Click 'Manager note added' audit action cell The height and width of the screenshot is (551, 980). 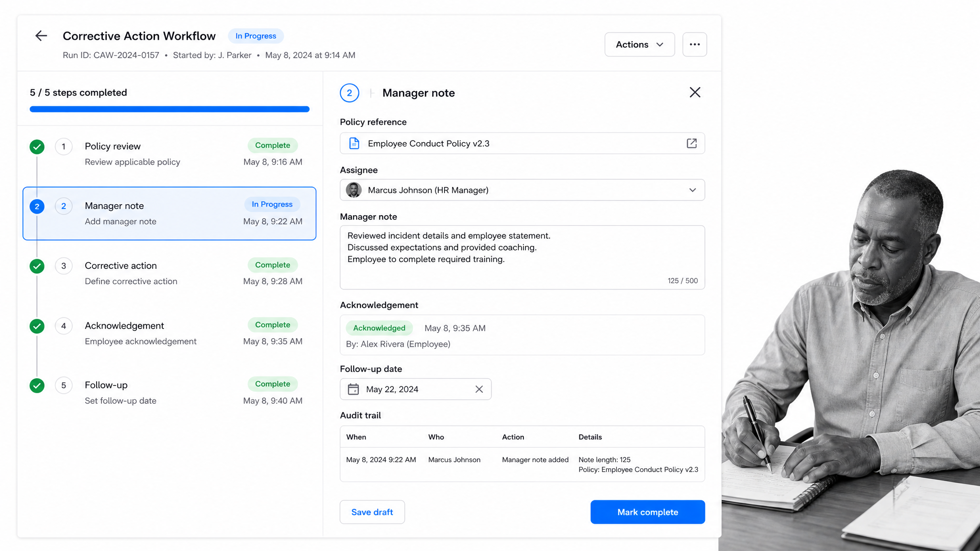[535, 460]
